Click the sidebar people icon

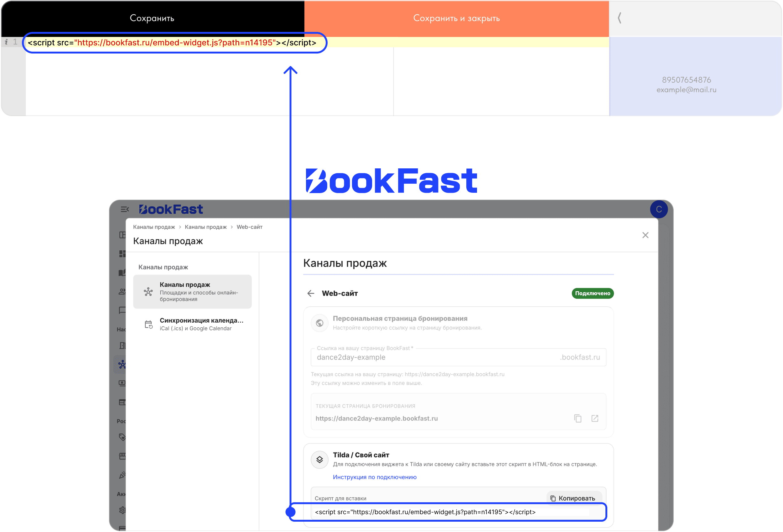pyautogui.click(x=122, y=292)
